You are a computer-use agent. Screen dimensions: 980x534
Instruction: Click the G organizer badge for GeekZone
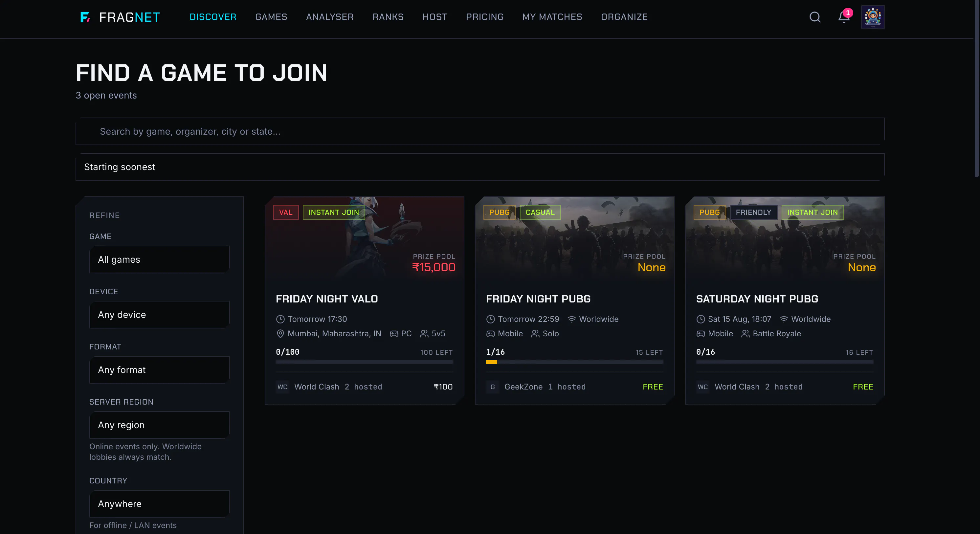[492, 387]
